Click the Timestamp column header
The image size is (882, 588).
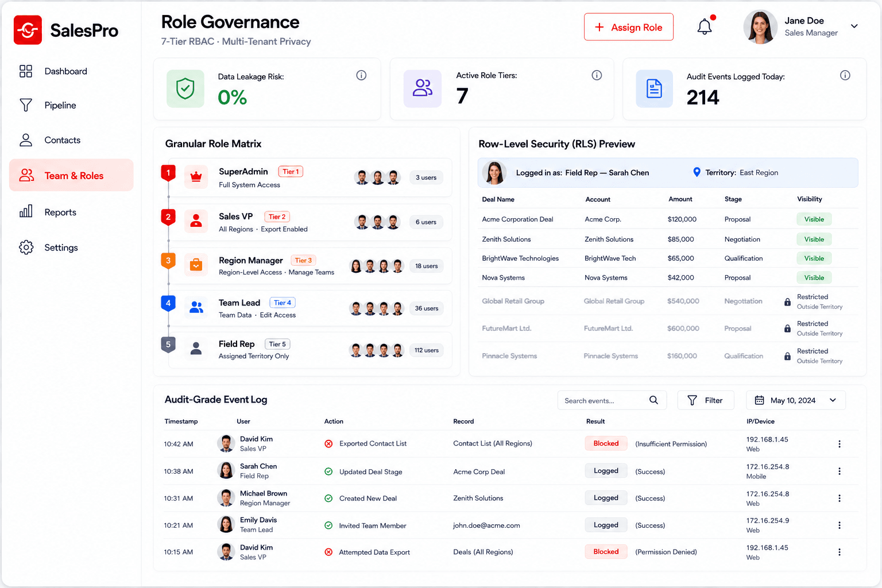coord(181,421)
